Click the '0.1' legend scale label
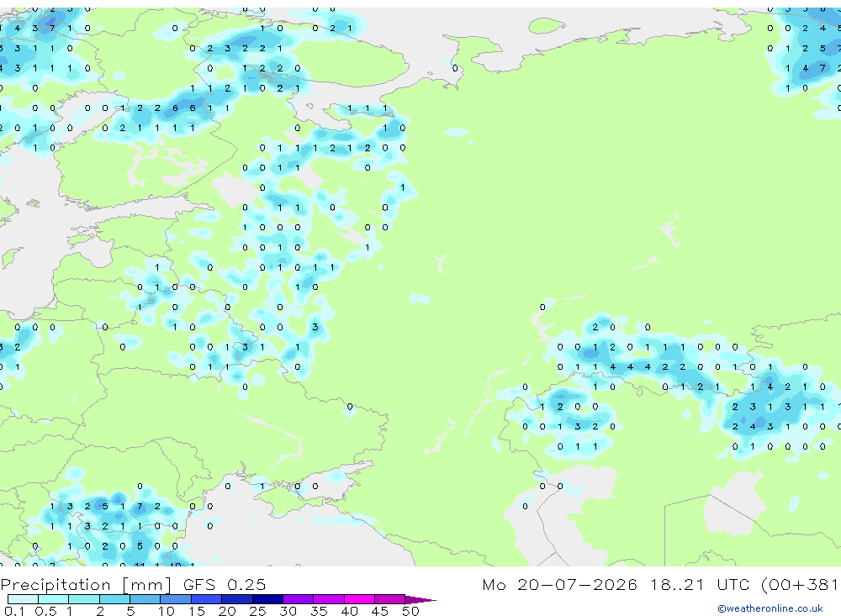The image size is (841, 616). pyautogui.click(x=14, y=611)
